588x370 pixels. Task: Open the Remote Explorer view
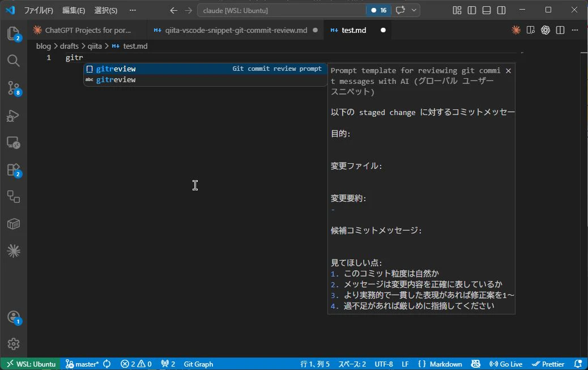(x=14, y=143)
